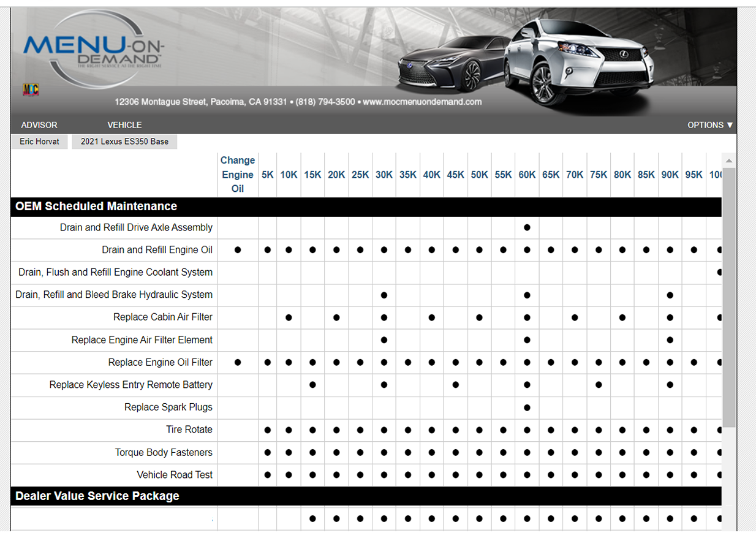This screenshot has width=756, height=538.
Task: Select the 2021 Lexus ES350 Base tab
Action: tap(124, 142)
